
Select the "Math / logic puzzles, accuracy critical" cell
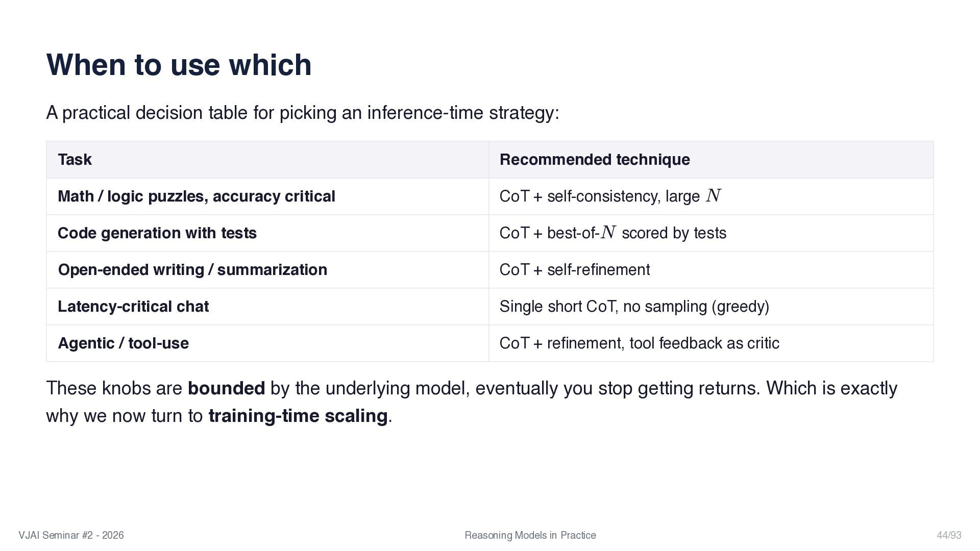196,196
